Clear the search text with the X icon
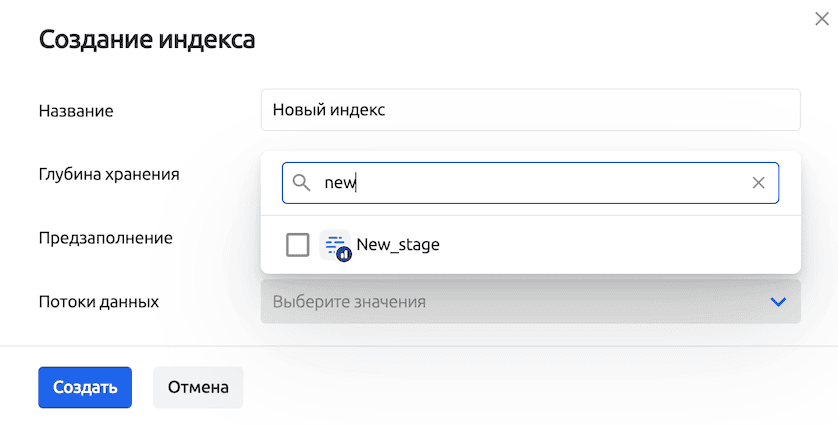This screenshot has height=426, width=838. click(x=758, y=183)
